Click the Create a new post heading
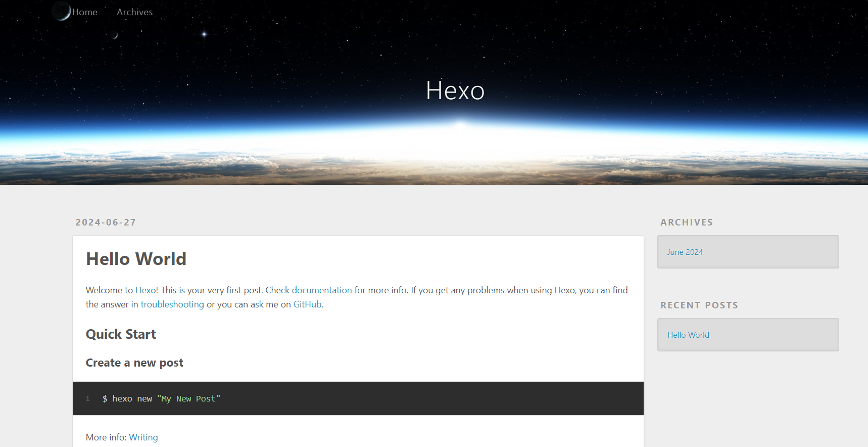868x447 pixels. coord(134,363)
